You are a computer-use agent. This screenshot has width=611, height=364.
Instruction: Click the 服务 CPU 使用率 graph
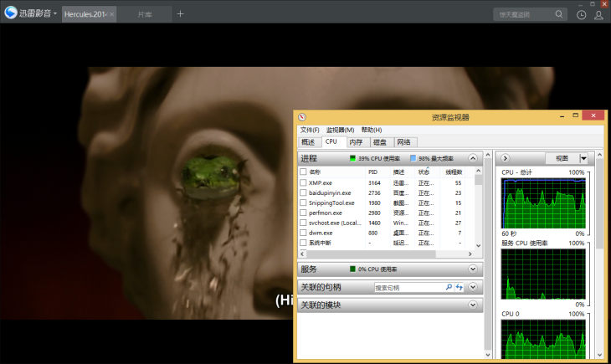(x=543, y=274)
